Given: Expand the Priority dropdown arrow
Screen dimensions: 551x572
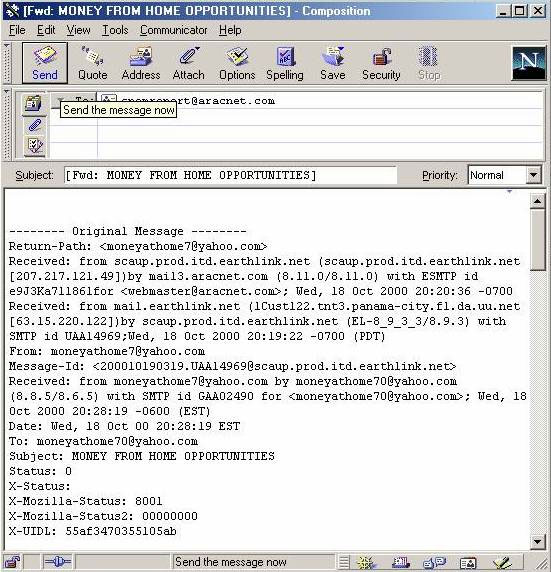Looking at the screenshot, I should [533, 175].
